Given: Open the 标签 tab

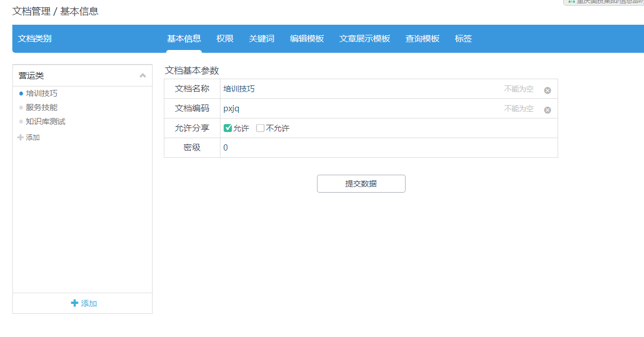Looking at the screenshot, I should (x=463, y=39).
